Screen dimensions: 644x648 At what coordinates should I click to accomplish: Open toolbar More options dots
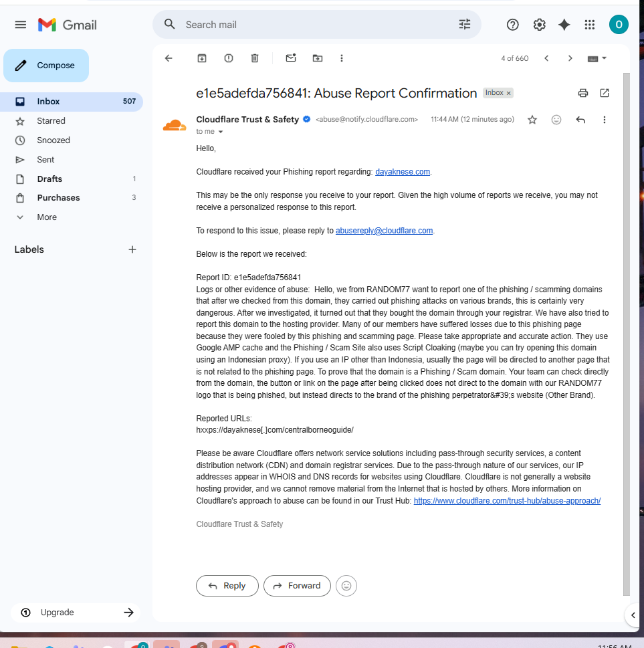click(342, 58)
